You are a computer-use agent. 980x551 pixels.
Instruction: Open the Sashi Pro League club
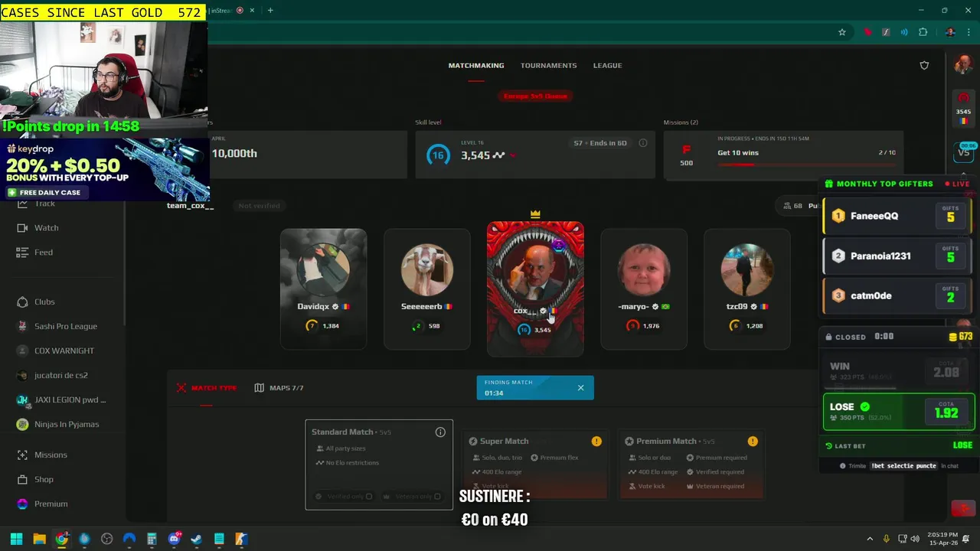coord(66,326)
